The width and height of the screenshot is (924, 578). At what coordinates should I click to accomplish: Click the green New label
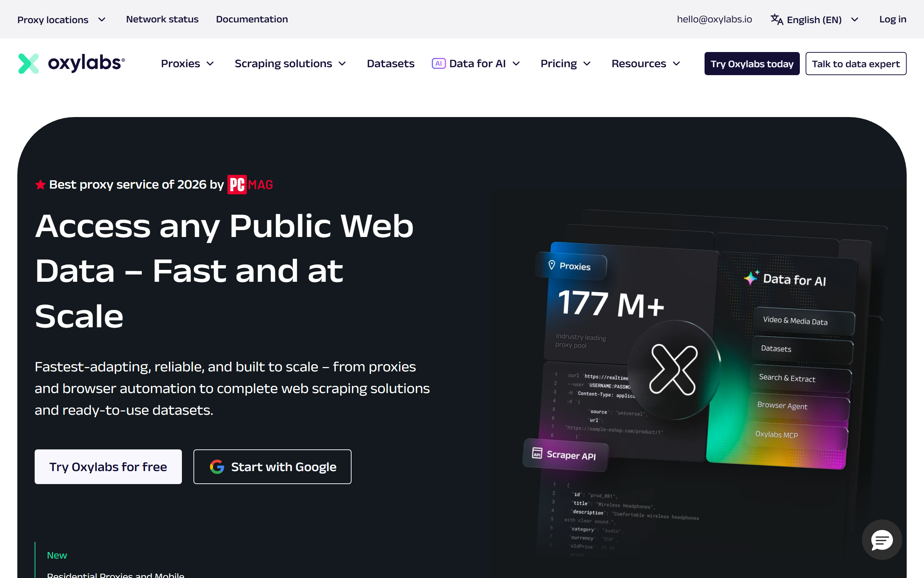click(x=57, y=555)
